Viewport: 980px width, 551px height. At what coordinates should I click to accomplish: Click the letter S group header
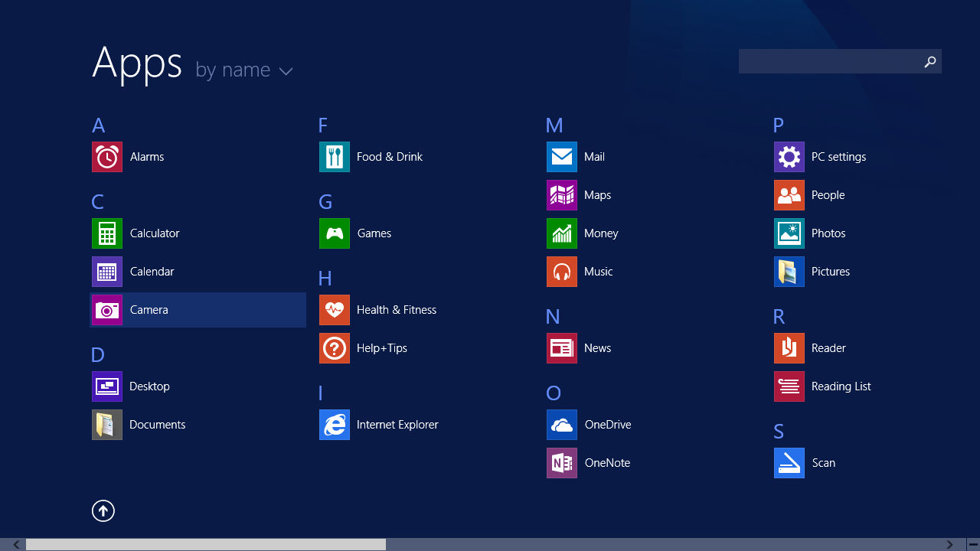click(779, 432)
